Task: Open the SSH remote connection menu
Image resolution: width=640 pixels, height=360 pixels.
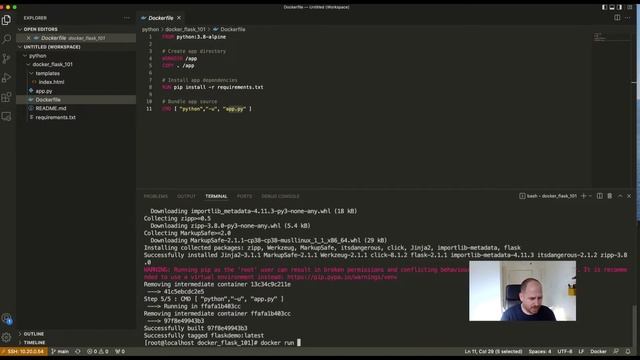Action: pyautogui.click(x=24, y=351)
